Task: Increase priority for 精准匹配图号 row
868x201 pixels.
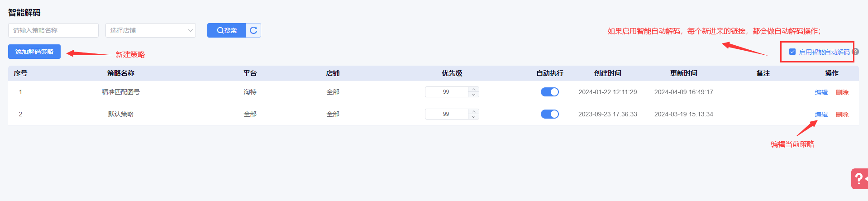Action: [474, 89]
